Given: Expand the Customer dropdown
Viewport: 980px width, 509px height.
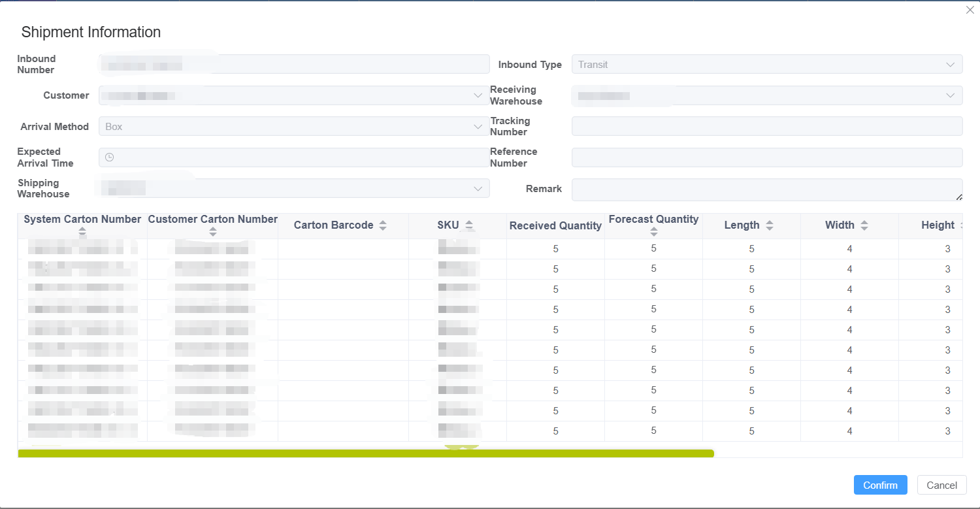Looking at the screenshot, I should (294, 95).
